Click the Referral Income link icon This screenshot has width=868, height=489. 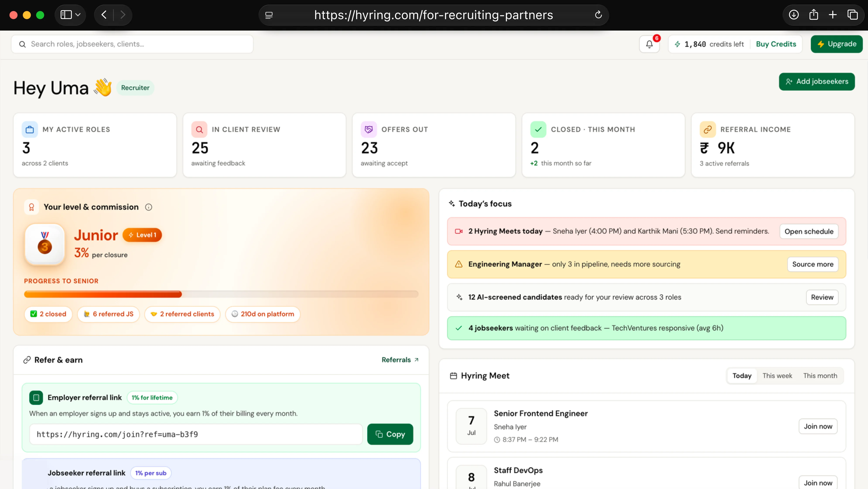(x=708, y=129)
